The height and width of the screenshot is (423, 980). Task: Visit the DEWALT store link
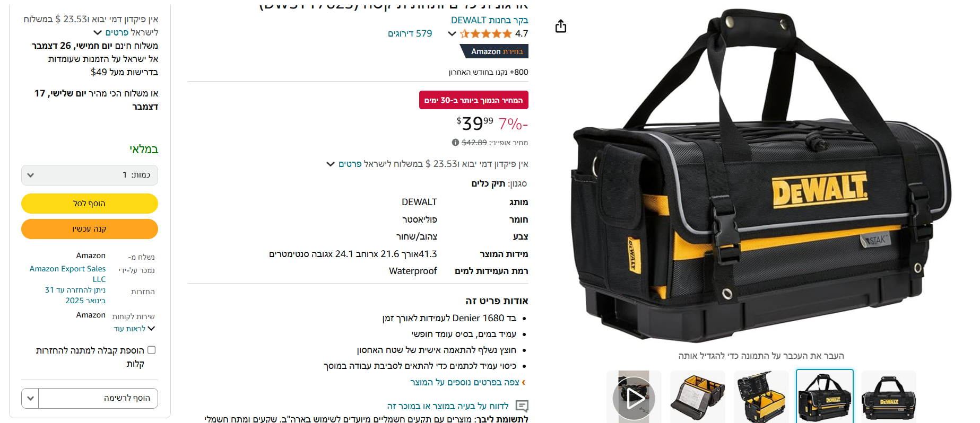coord(489,20)
